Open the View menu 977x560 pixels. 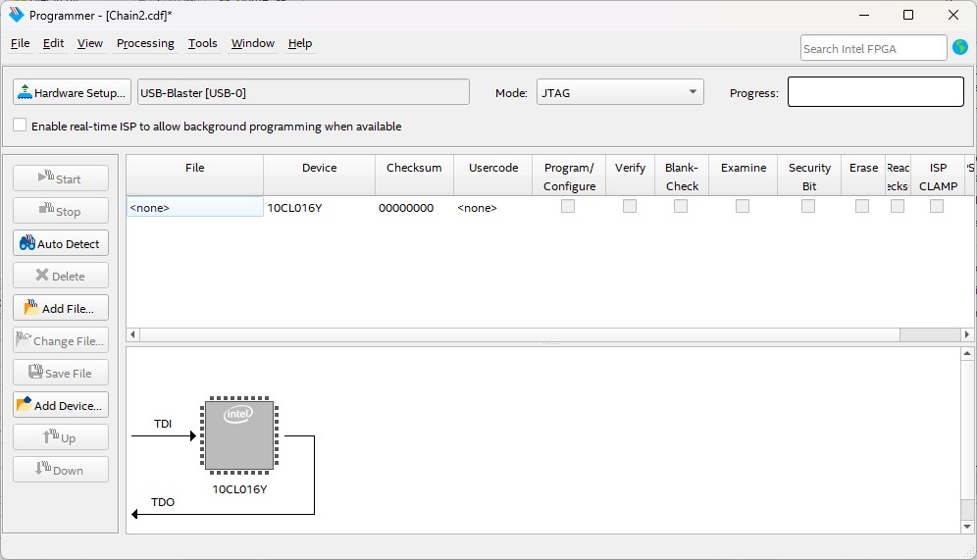coord(89,43)
